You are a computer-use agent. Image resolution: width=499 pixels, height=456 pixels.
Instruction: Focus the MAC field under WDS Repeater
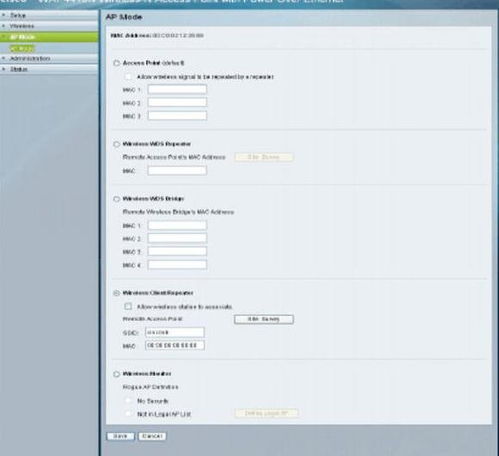177,171
